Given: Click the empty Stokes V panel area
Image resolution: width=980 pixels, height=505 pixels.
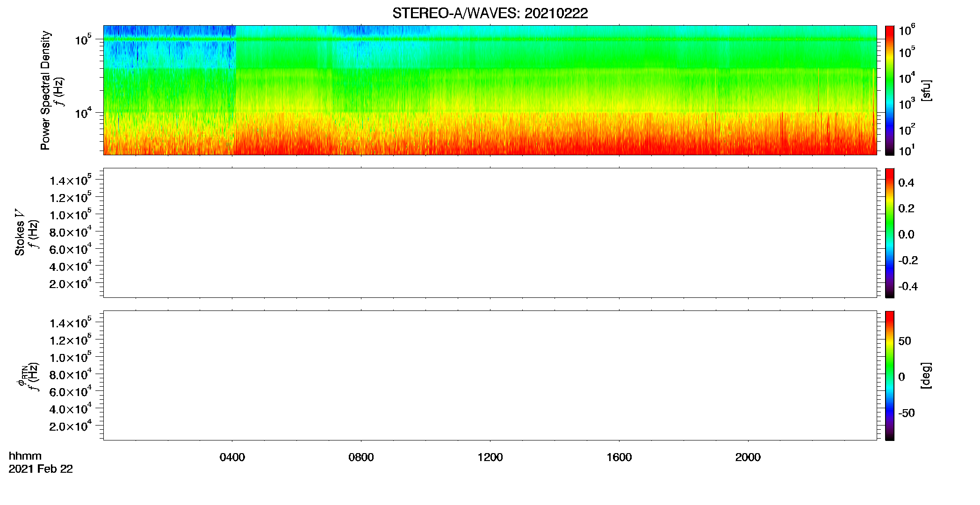Looking at the screenshot, I should (x=490, y=233).
